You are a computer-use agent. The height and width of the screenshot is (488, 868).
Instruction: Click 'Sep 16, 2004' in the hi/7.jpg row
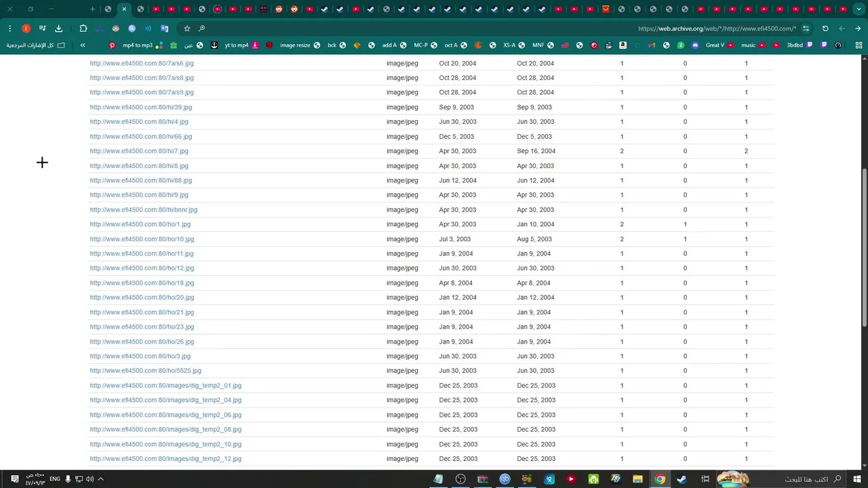[536, 151]
